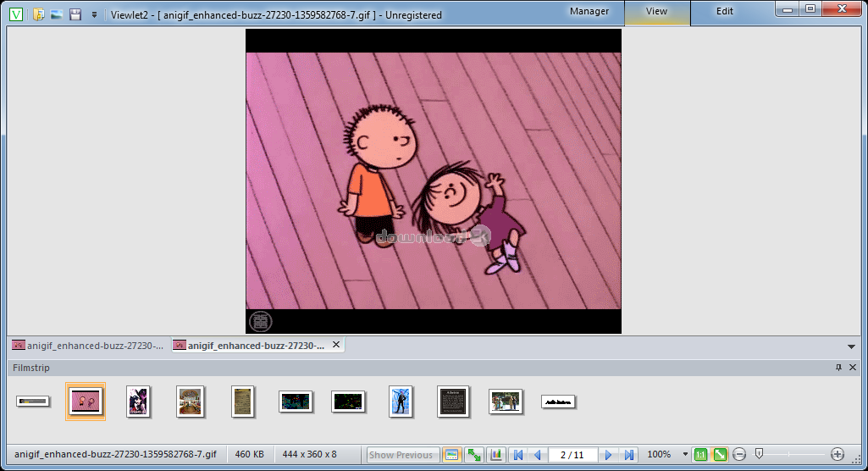Click the Filmstrip panel title
Viewport: 868px width, 471px height.
[x=31, y=368]
